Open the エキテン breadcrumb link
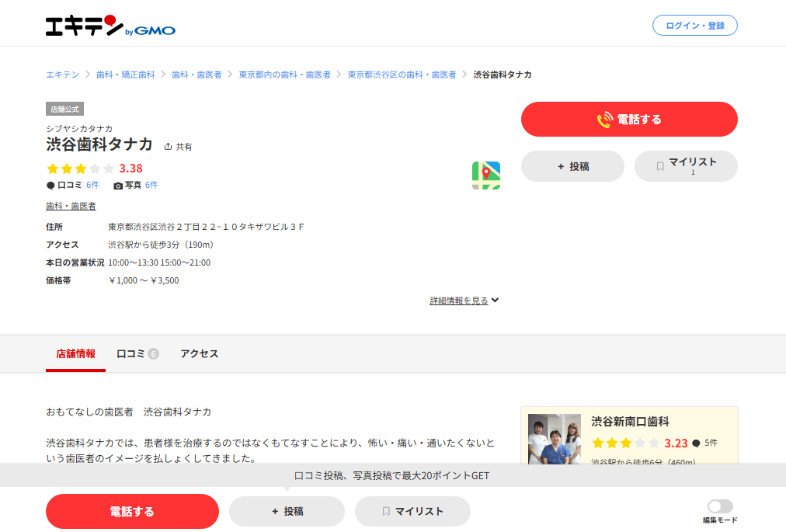Image resolution: width=786 pixels, height=532 pixels. pos(63,75)
